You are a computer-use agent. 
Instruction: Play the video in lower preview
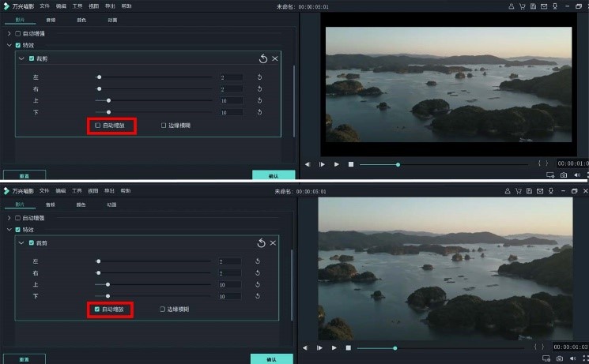[x=334, y=348]
